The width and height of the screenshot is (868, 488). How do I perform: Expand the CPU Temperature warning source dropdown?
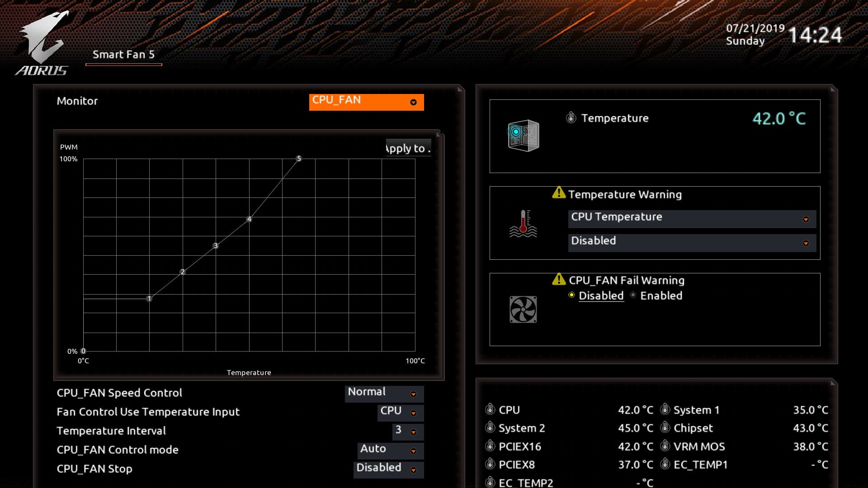click(692, 219)
